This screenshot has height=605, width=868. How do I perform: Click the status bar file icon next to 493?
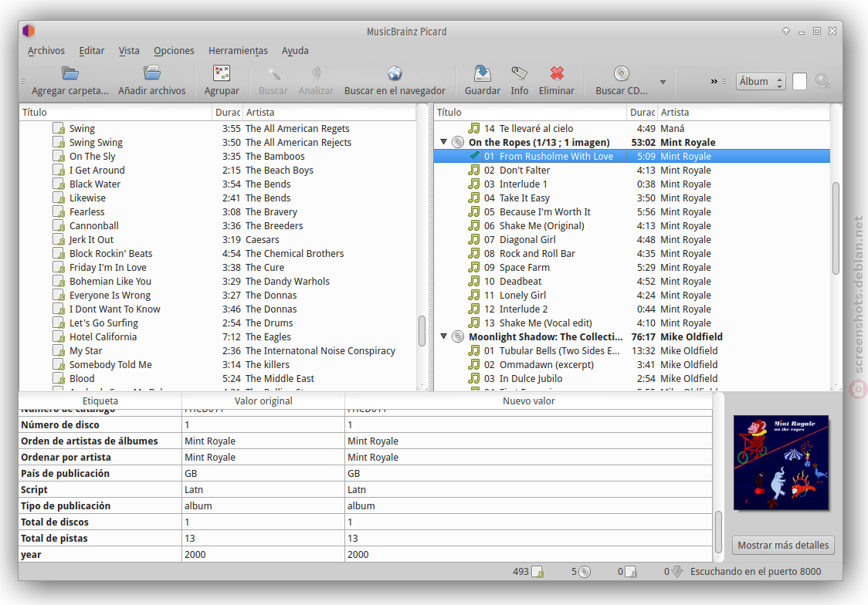click(537, 572)
